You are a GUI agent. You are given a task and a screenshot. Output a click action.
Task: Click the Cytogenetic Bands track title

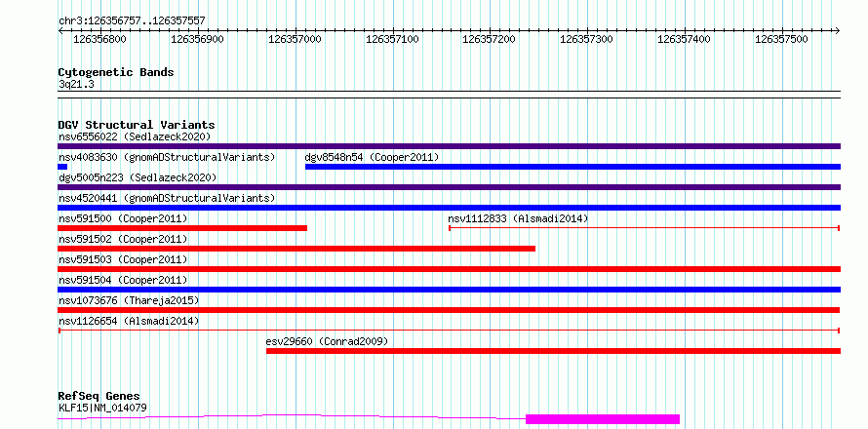coord(116,72)
